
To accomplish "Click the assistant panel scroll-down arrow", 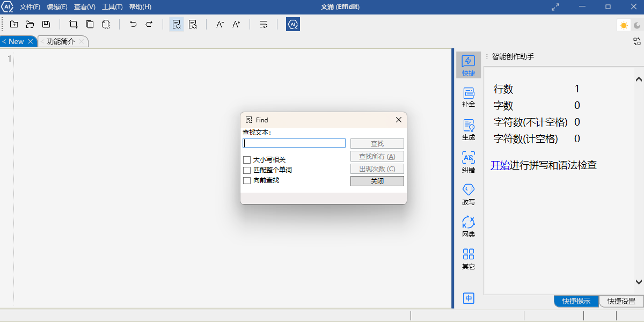I will [x=639, y=282].
